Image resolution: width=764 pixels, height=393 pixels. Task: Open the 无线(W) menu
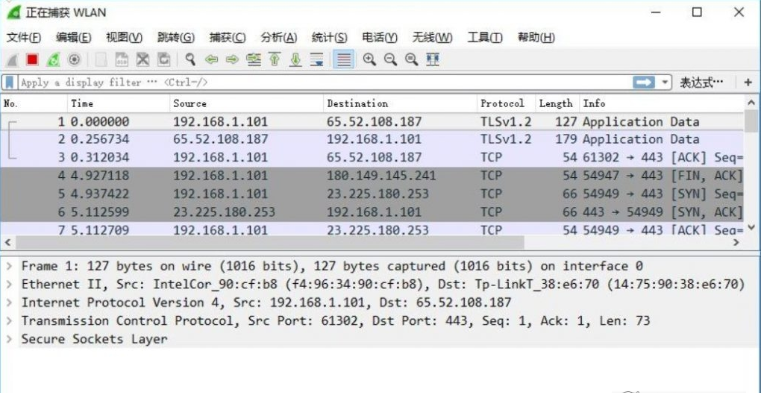(432, 37)
